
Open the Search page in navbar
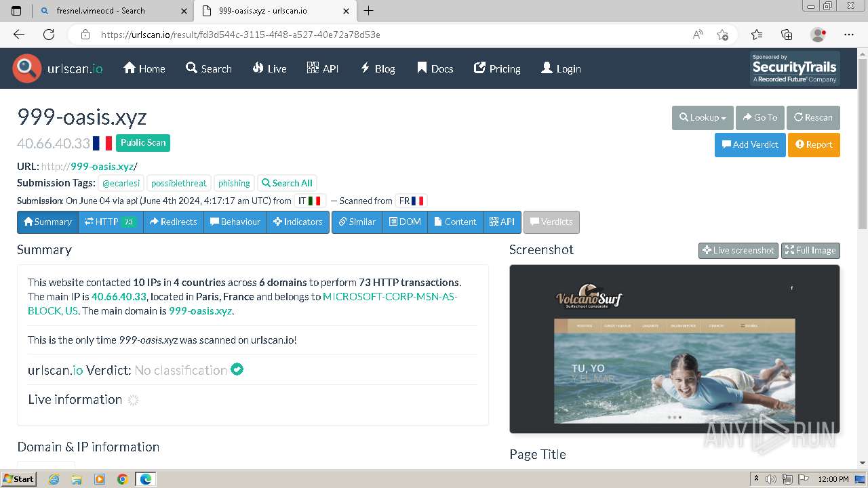pos(209,68)
